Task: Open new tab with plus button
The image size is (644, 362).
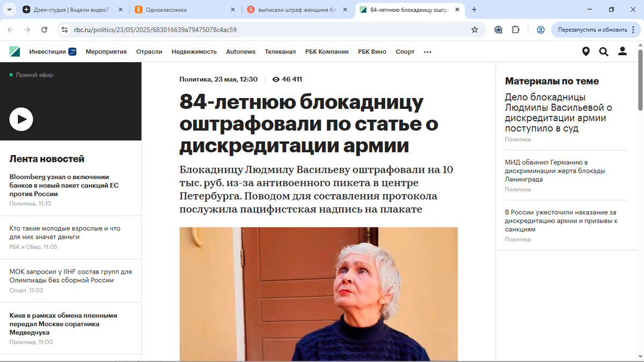Action: pyautogui.click(x=474, y=10)
